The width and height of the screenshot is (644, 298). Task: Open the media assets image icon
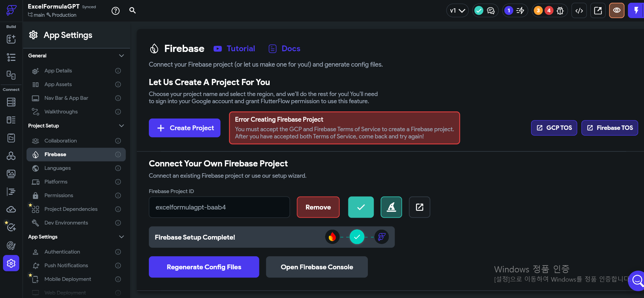(11, 174)
